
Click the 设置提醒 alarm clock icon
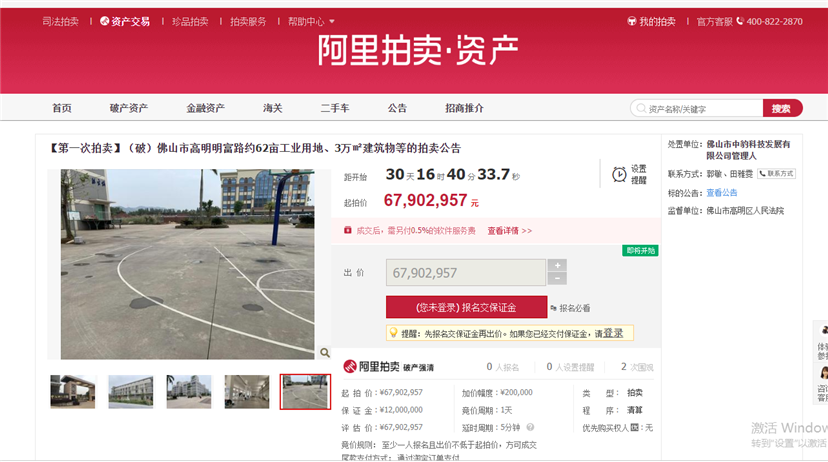click(619, 174)
